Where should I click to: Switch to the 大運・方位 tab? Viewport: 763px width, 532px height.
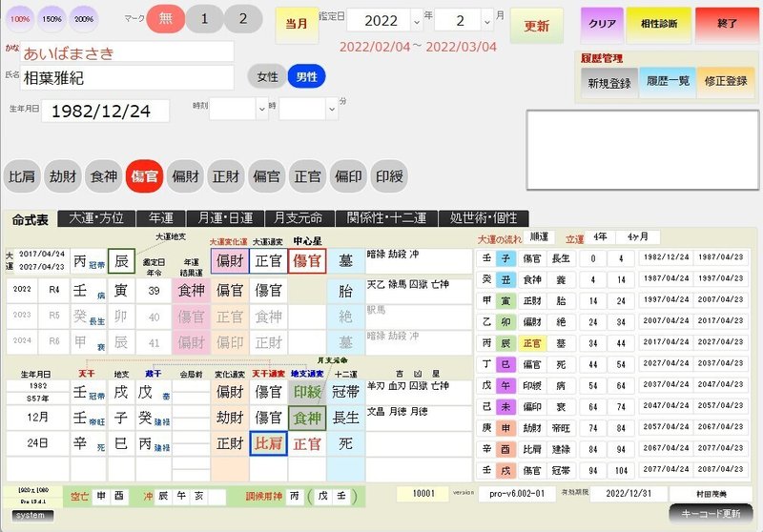[x=96, y=218]
